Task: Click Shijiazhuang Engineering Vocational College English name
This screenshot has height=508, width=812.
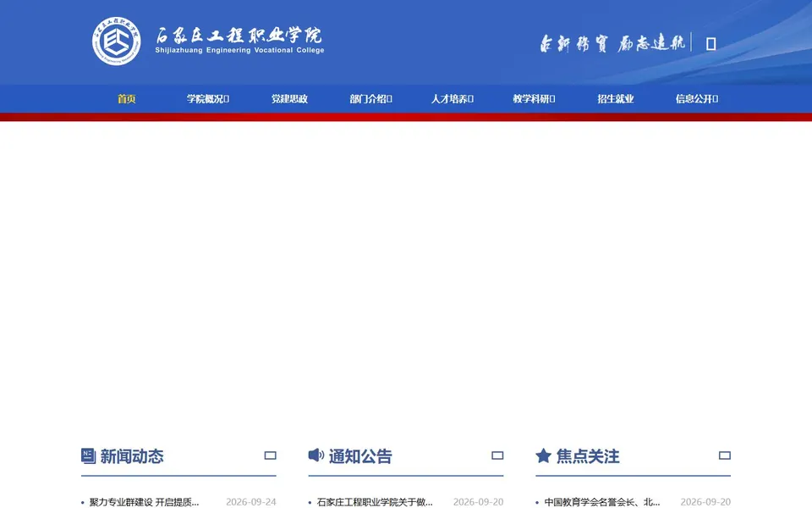Action: (239, 50)
